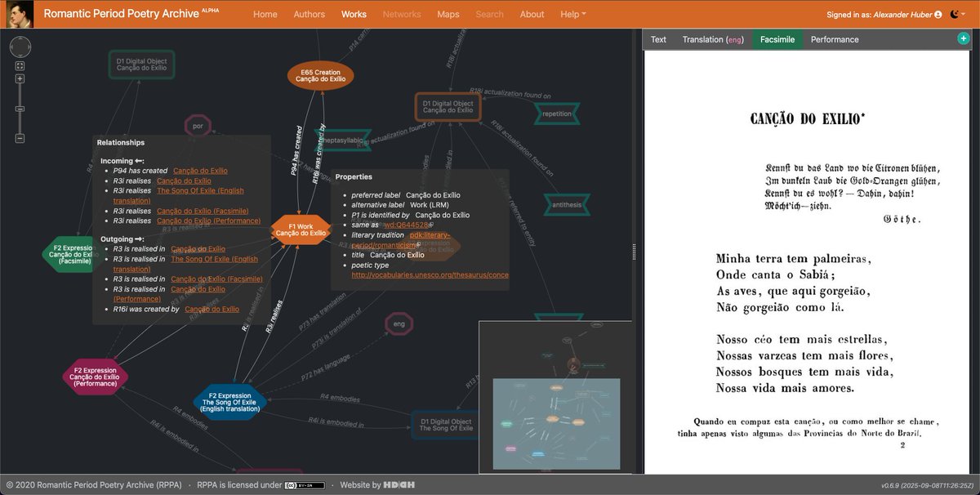
Task: Select the 'por' language node
Action: point(198,127)
